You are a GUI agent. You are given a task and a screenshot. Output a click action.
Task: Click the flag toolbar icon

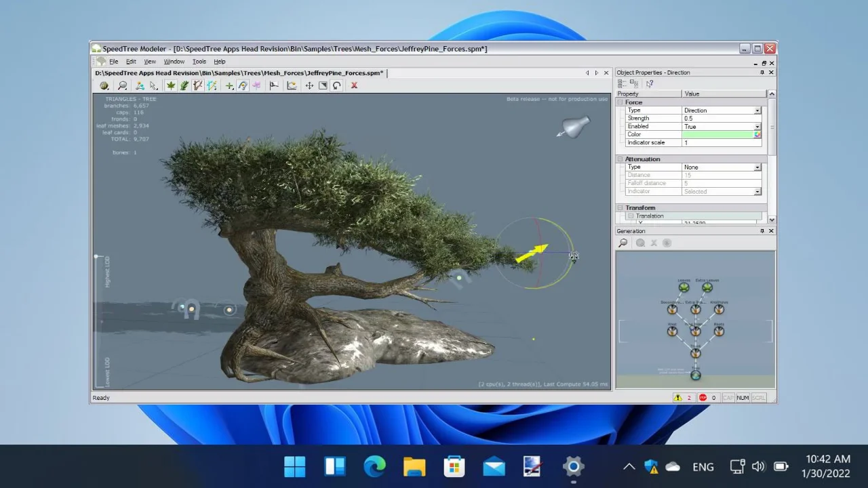274,85
